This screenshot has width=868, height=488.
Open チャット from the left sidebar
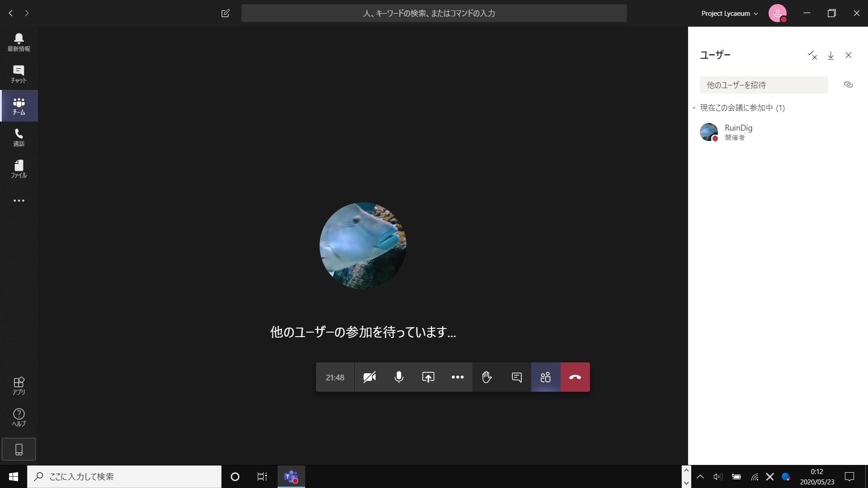click(x=19, y=74)
